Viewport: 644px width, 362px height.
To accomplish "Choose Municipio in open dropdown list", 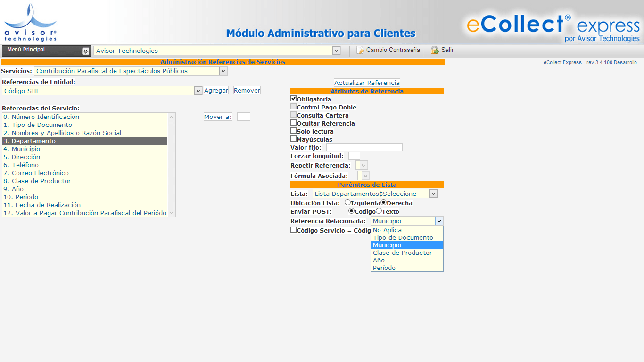I will pos(407,245).
